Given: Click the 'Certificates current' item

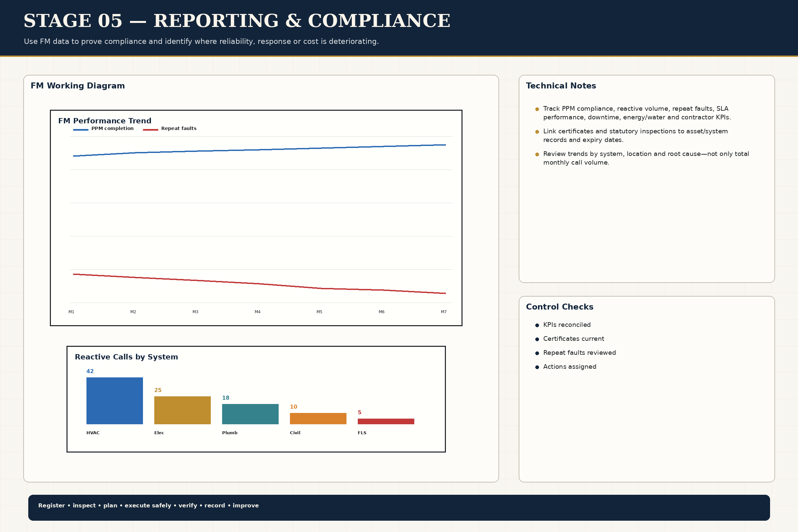Looking at the screenshot, I should pyautogui.click(x=573, y=339).
